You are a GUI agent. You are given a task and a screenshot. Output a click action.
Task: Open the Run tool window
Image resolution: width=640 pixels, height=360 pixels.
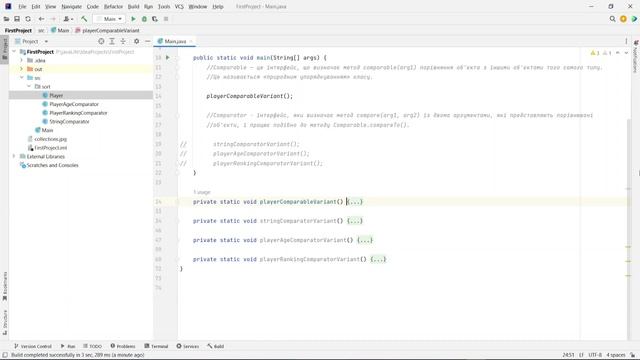coord(68,346)
